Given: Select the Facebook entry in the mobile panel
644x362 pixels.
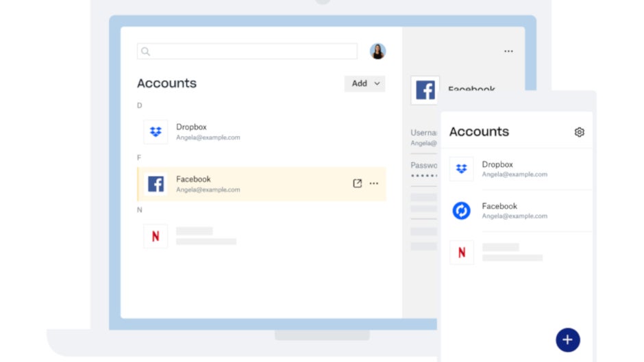Looking at the screenshot, I should (517, 211).
